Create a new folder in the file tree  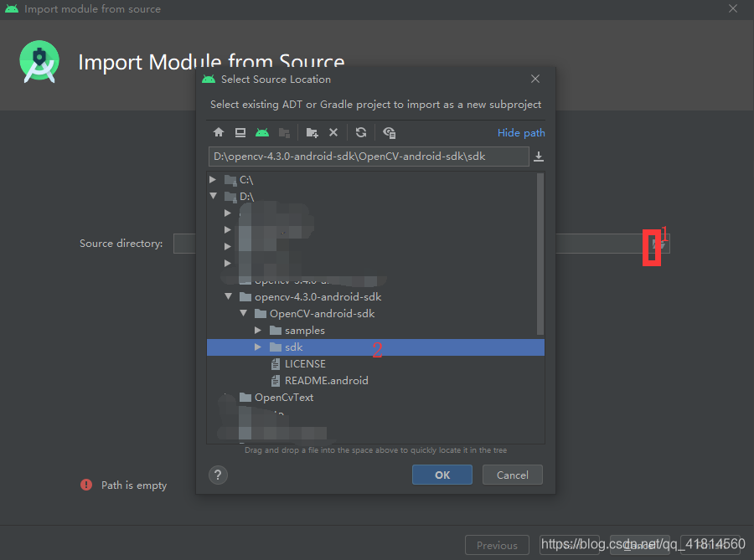(312, 132)
